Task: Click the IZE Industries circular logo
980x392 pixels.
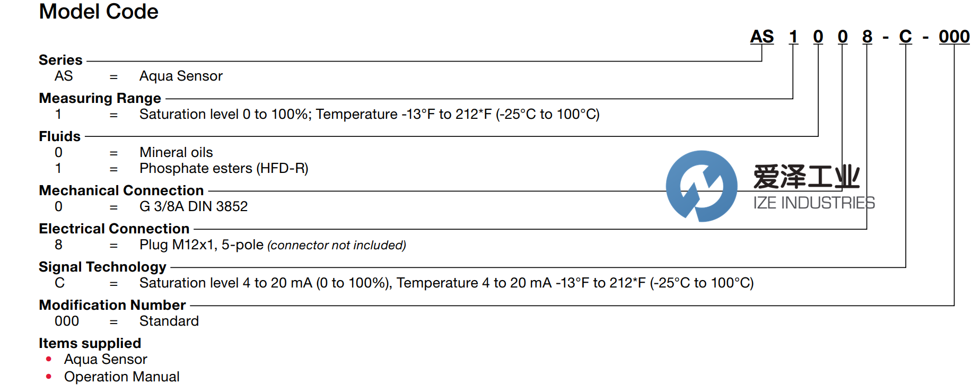Action: click(701, 186)
